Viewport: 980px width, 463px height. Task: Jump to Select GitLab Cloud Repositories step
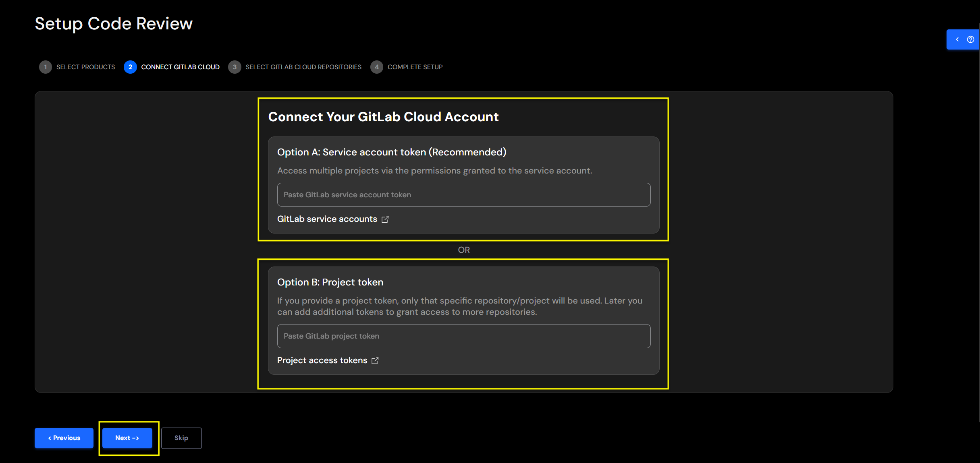[303, 67]
